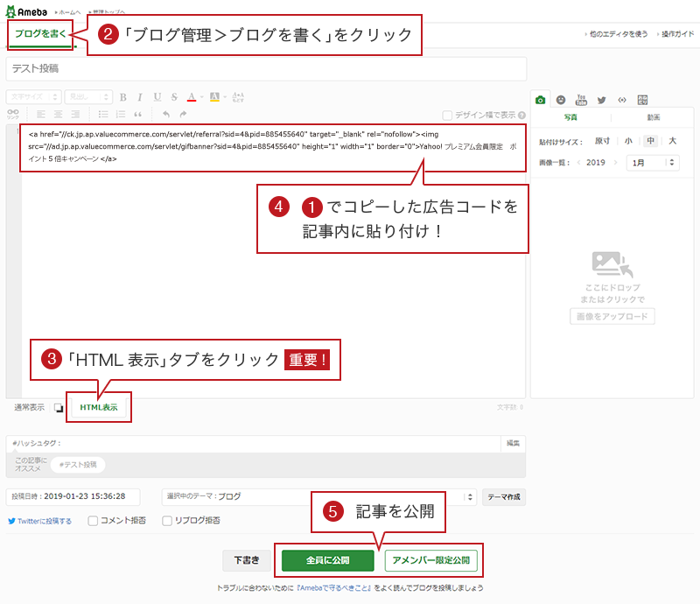Image resolution: width=700 pixels, height=604 pixels.
Task: Click the Bold formatting icon
Action: point(123,97)
